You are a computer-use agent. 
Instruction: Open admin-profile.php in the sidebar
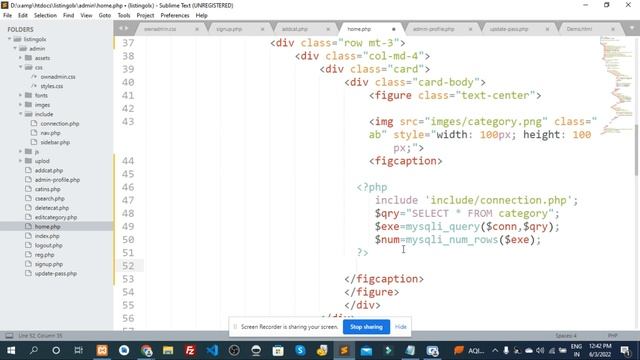tap(57, 180)
